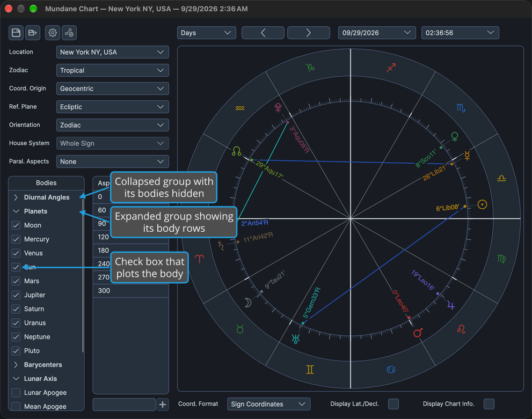The image size is (532, 419).
Task: Select the 300 degree aspect row
Action: click(131, 291)
